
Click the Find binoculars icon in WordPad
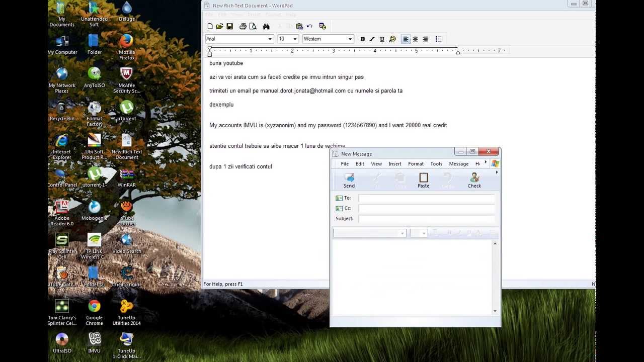coord(266,26)
